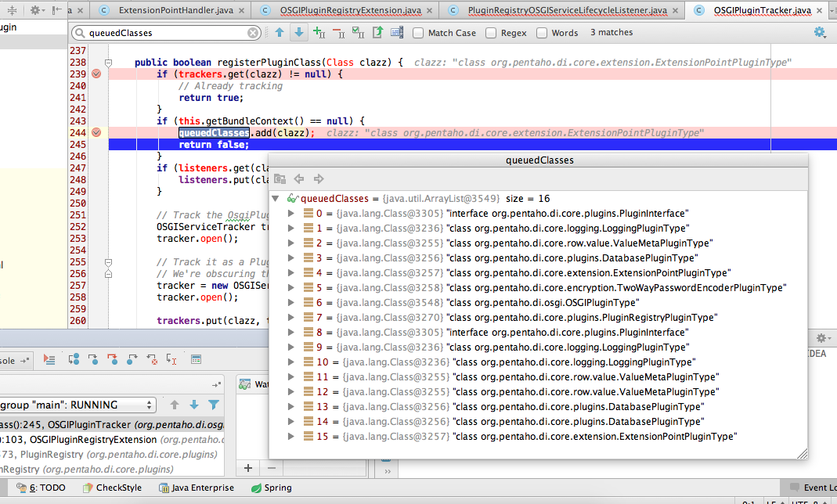837x504 pixels.
Task: Select OSGIPluginRegistryExtension stack frame
Action: click(112, 440)
